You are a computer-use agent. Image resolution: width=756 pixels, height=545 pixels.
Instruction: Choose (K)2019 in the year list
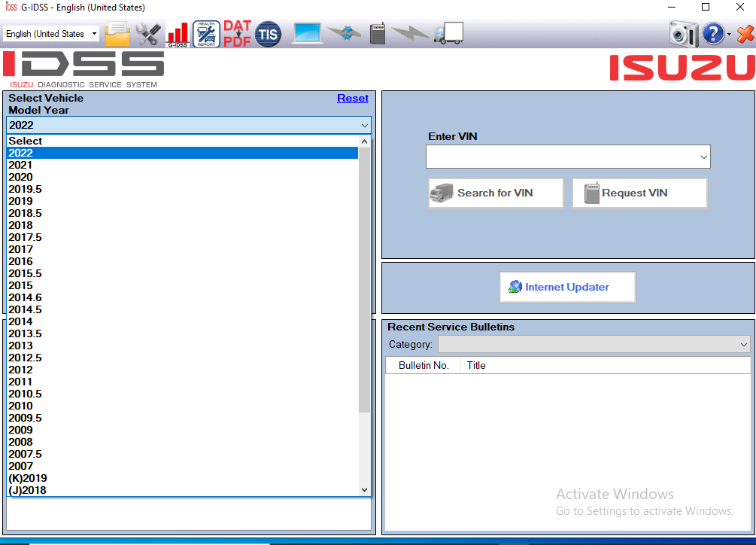pos(28,478)
